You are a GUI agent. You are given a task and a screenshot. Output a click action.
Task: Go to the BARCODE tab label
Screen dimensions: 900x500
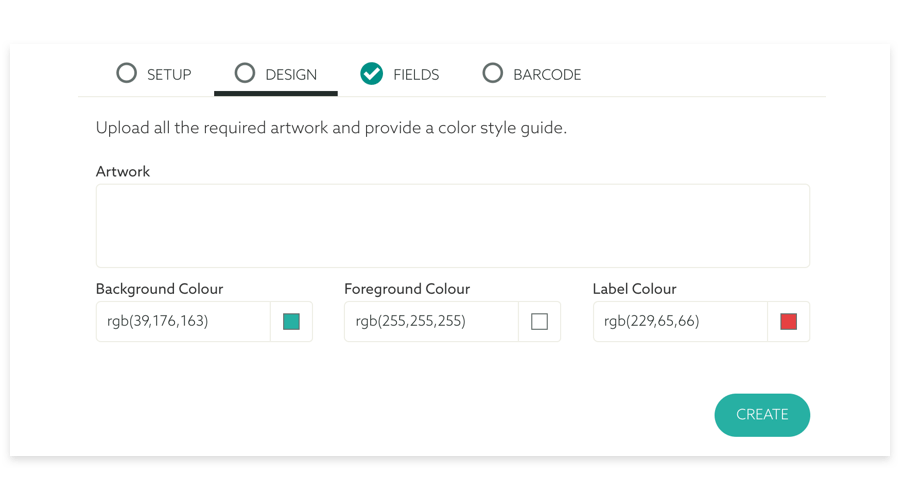547,74
